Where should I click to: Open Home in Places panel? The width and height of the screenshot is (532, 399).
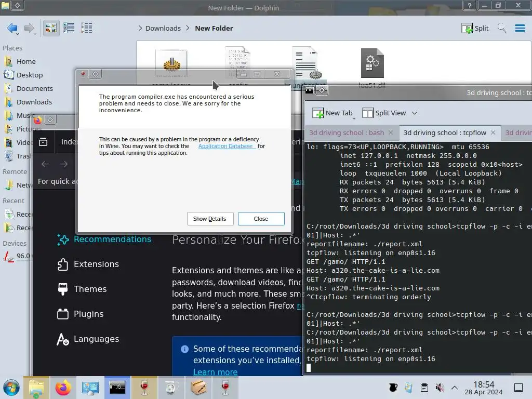[26, 61]
